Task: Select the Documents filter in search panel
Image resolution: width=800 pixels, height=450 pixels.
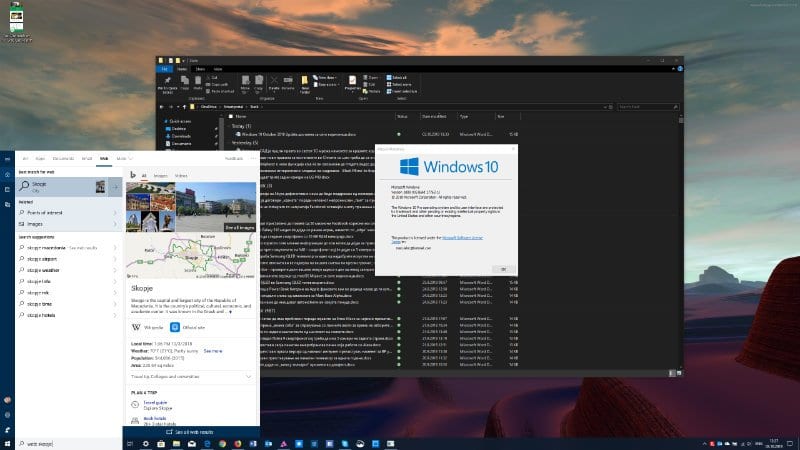Action: coord(63,159)
